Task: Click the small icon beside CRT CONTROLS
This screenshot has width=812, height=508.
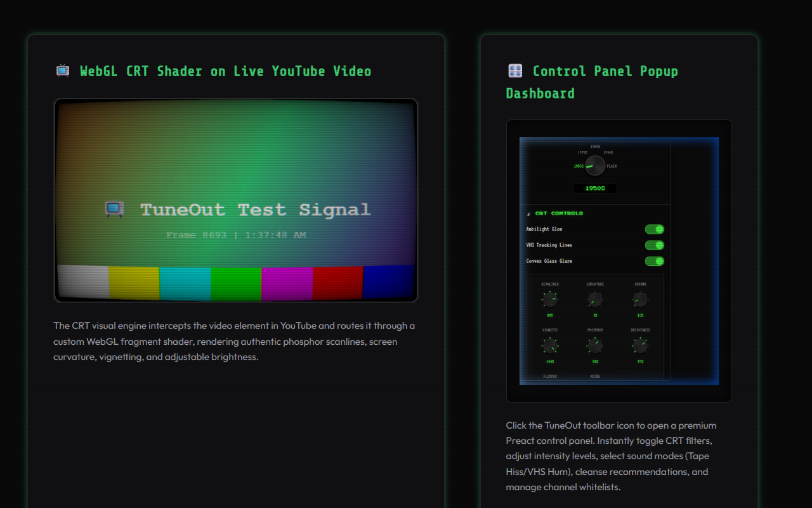Action: (529, 213)
